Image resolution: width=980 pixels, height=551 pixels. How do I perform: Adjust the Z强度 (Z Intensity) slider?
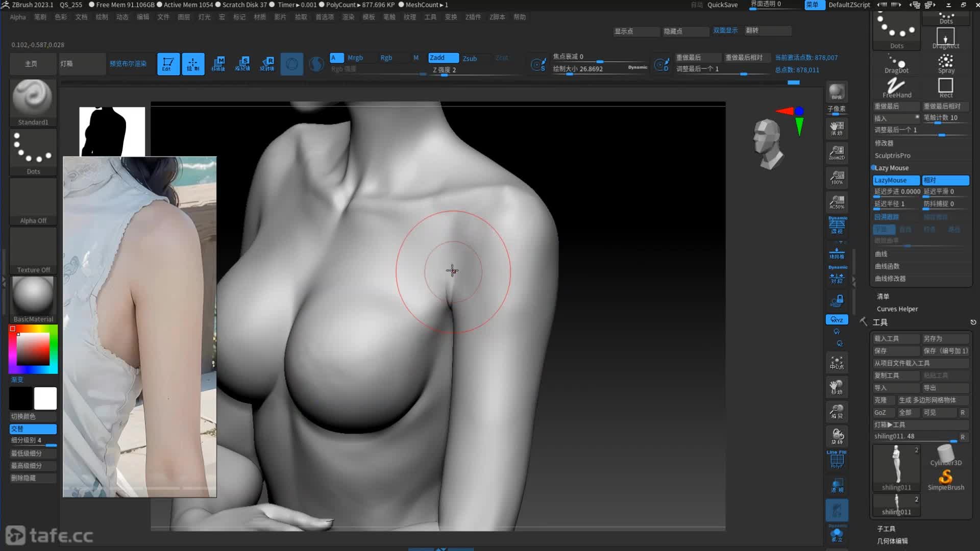475,70
